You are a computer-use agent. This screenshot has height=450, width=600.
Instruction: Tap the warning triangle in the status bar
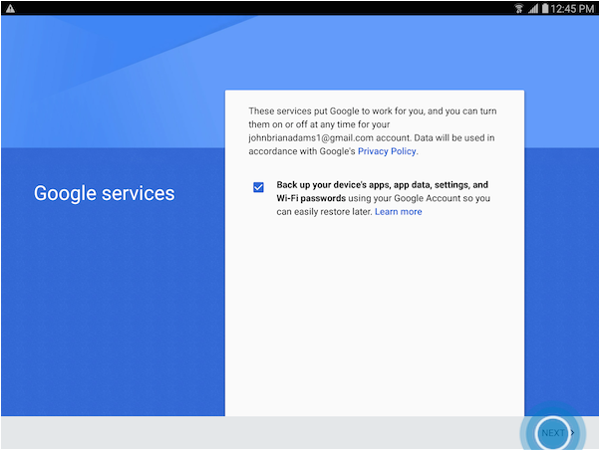click(x=10, y=8)
